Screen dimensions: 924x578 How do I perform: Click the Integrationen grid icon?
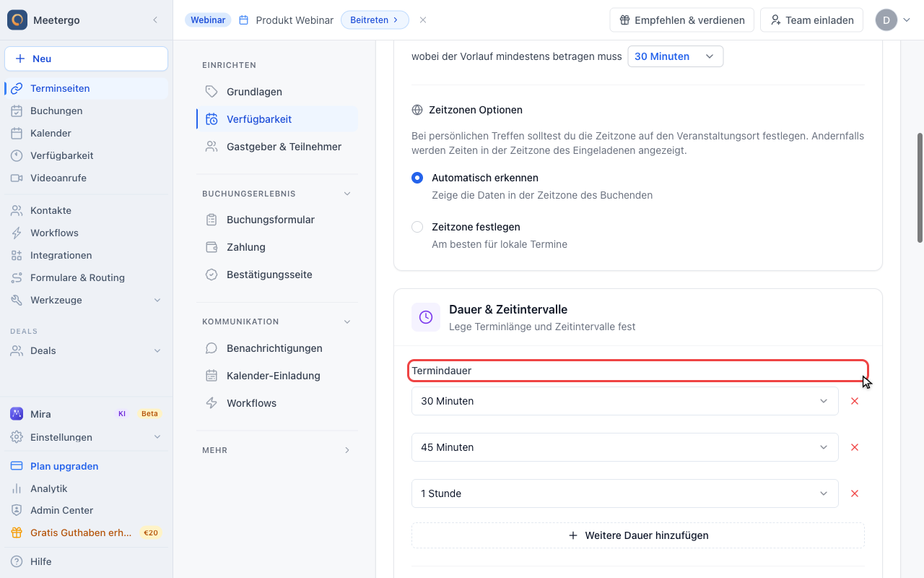tap(17, 255)
